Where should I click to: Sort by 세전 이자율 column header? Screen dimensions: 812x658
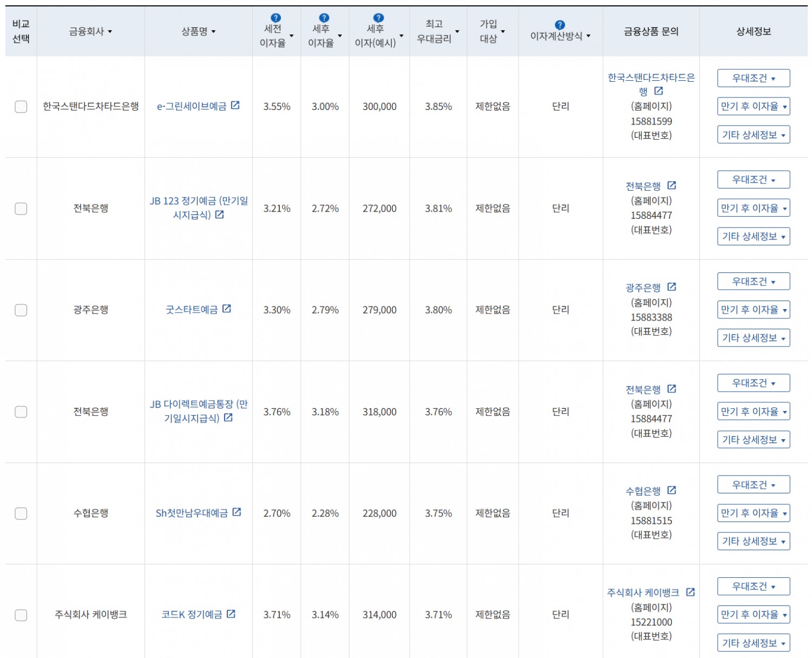pyautogui.click(x=277, y=36)
